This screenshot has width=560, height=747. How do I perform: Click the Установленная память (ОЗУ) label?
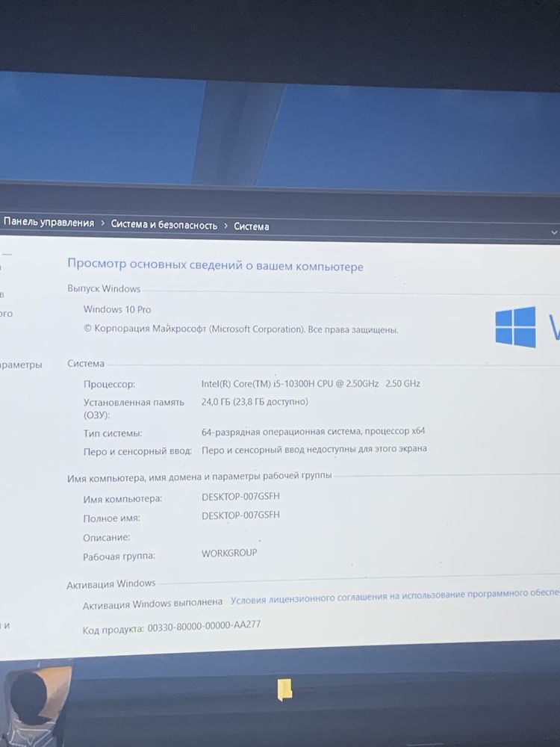click(x=134, y=409)
